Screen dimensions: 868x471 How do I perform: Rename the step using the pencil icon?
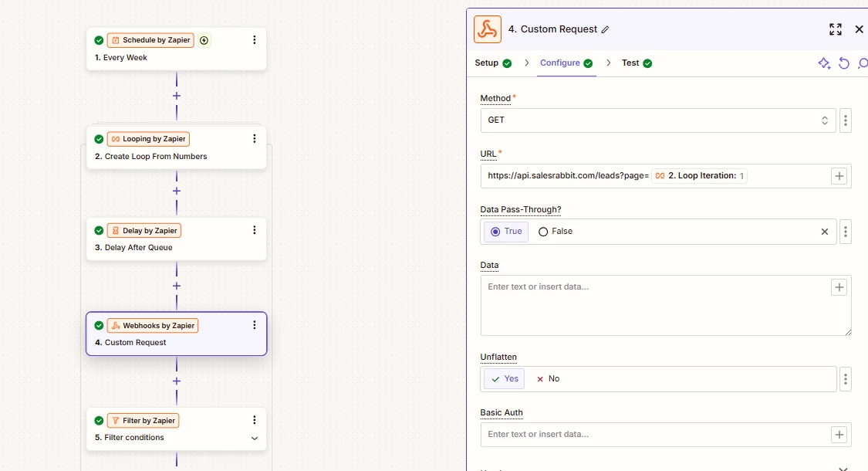point(605,30)
